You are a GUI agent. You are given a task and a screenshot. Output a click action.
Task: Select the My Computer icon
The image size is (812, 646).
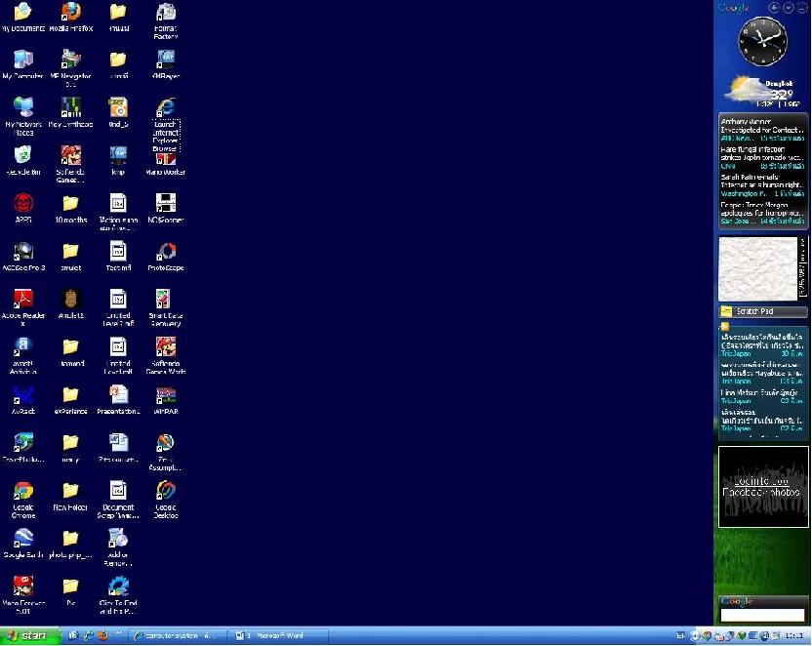coord(23,60)
